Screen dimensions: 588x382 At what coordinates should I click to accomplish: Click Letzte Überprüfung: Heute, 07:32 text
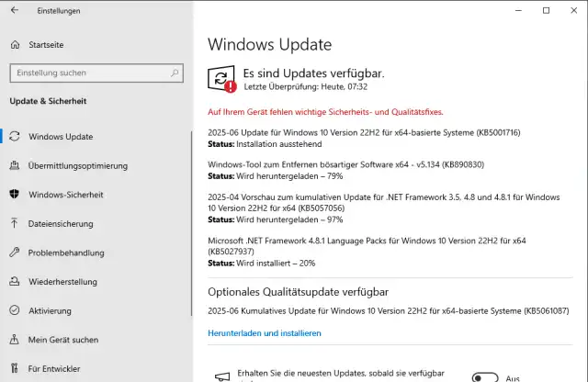point(306,86)
